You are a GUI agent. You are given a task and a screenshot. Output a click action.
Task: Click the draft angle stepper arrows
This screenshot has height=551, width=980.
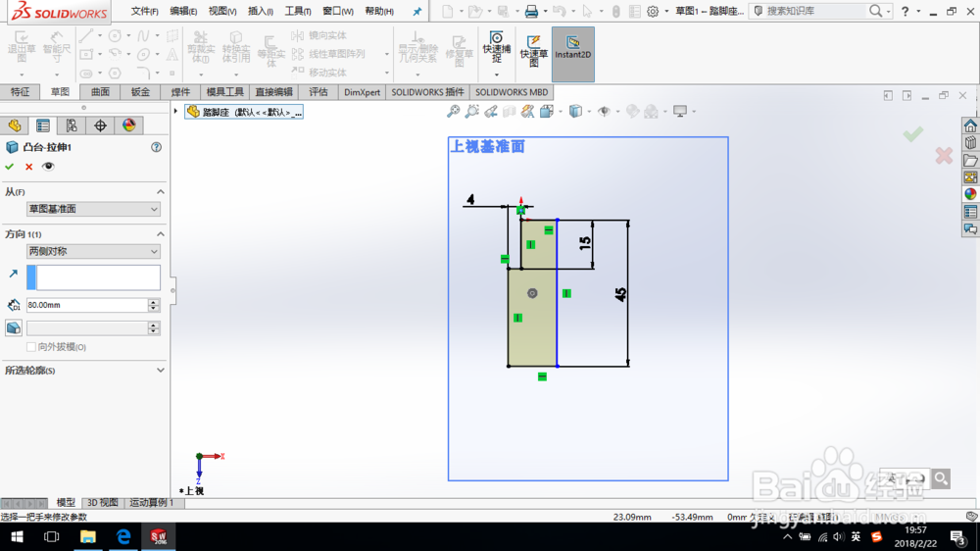pos(154,327)
